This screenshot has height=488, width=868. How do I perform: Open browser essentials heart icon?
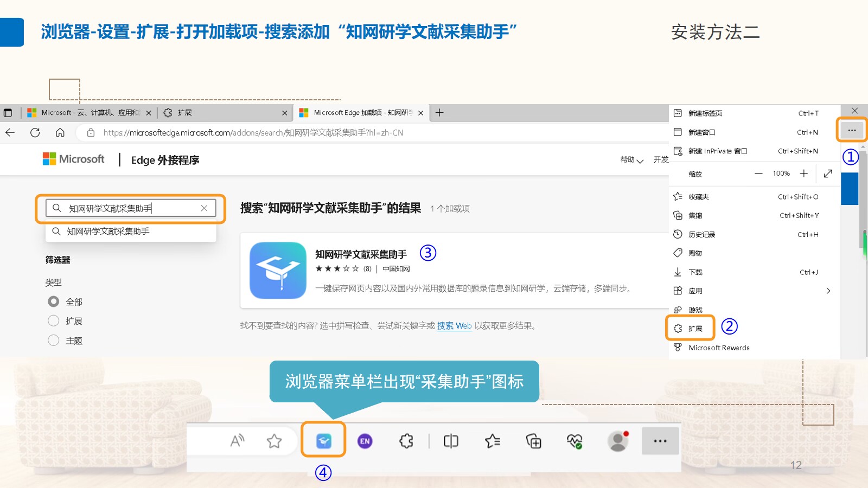click(x=575, y=441)
